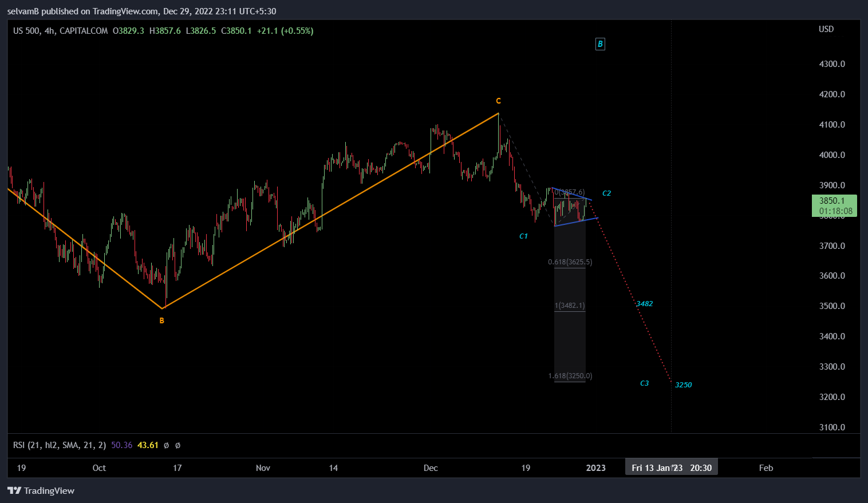
Task: Select the cyan C1 label
Action: (x=523, y=236)
